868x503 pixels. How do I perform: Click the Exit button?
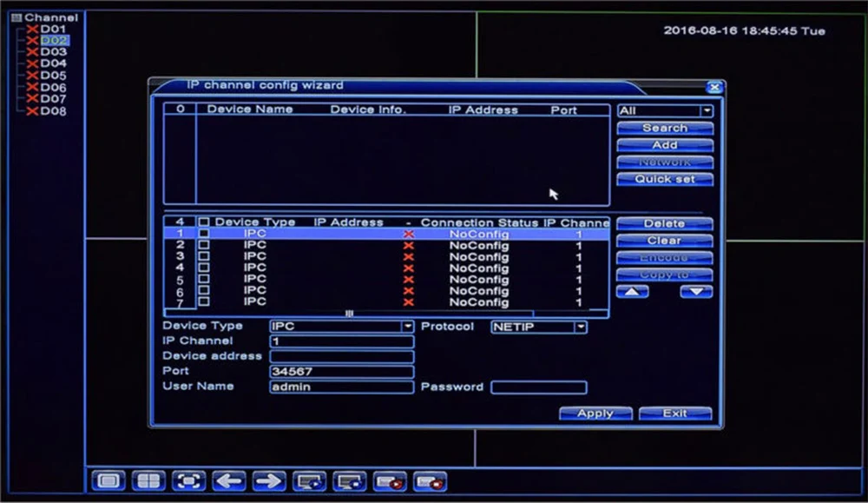(674, 414)
